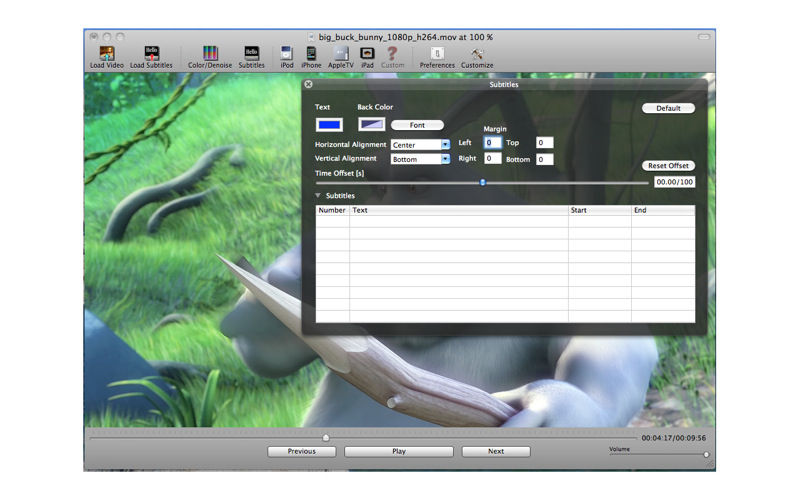The width and height of the screenshot is (800, 500).
Task: Choose the iPad export preset
Action: [367, 57]
